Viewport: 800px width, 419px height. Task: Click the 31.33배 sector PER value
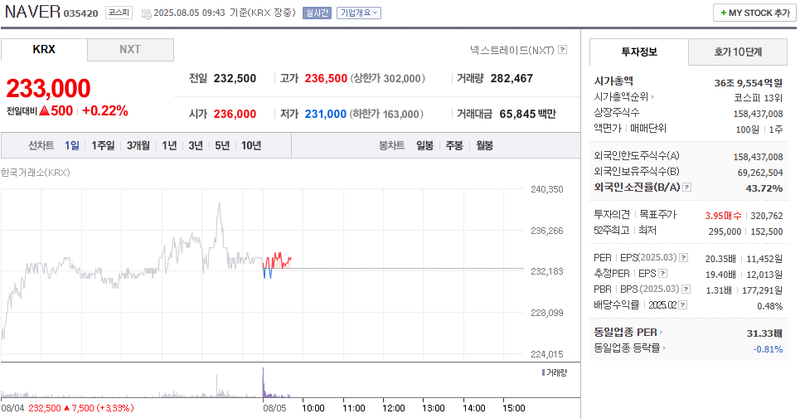pos(764,333)
